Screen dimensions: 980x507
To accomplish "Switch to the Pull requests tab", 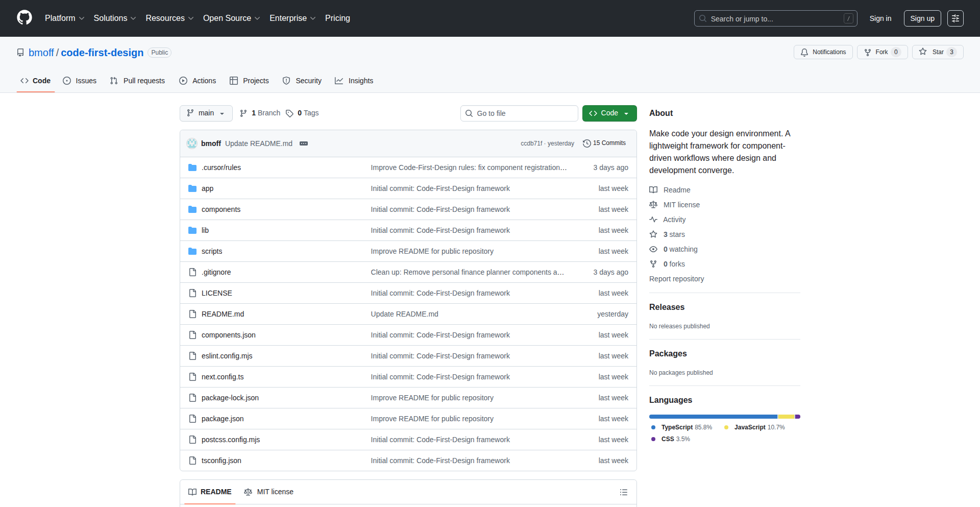I will pos(137,81).
